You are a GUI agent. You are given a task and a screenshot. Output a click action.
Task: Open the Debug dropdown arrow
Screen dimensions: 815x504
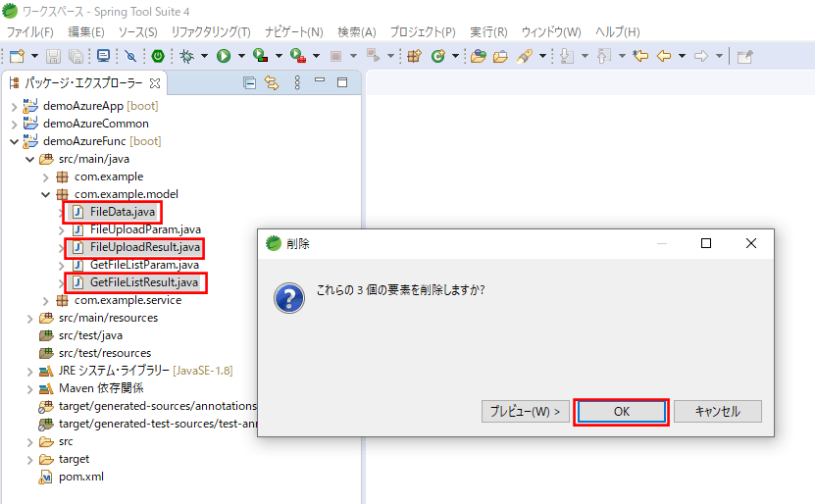pos(204,56)
